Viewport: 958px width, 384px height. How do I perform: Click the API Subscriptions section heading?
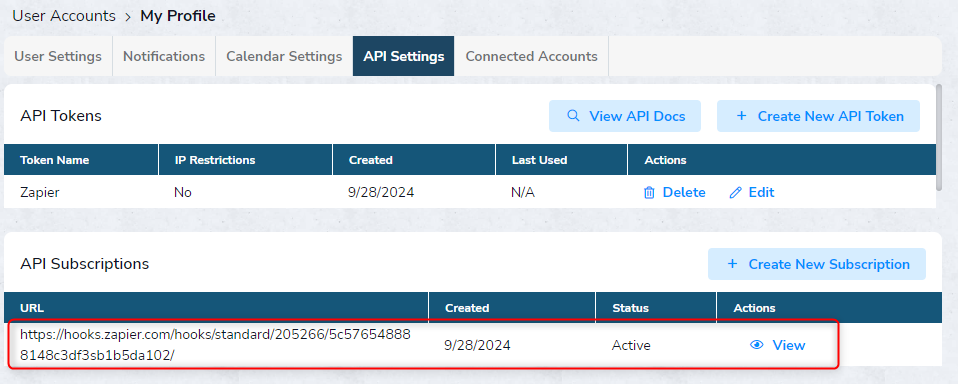click(x=85, y=264)
